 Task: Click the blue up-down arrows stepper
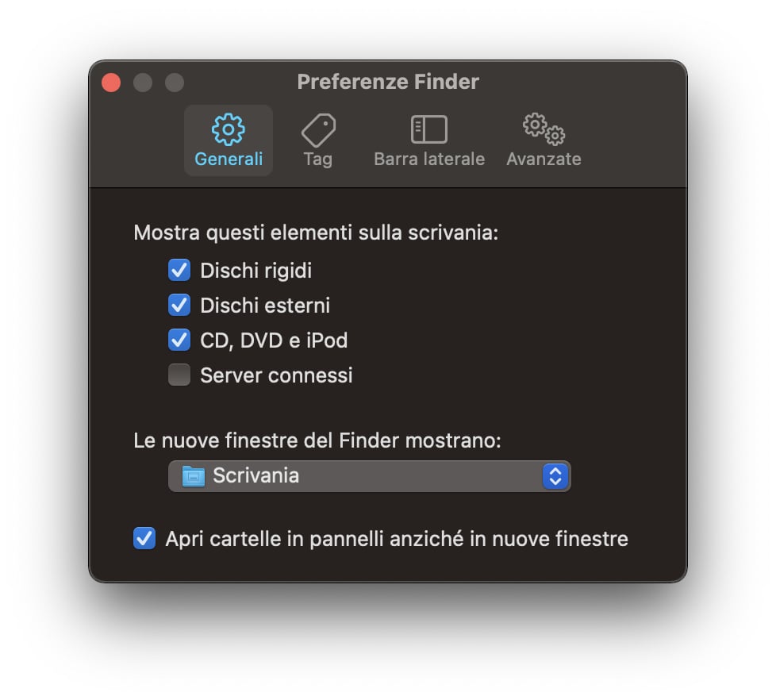coord(555,476)
